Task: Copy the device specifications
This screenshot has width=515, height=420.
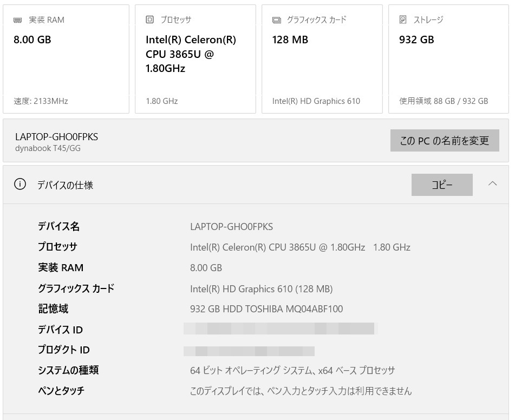Action: pos(442,185)
